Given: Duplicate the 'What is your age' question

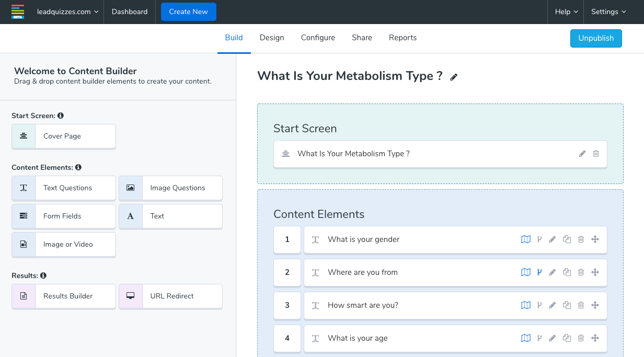Looking at the screenshot, I should point(567,338).
